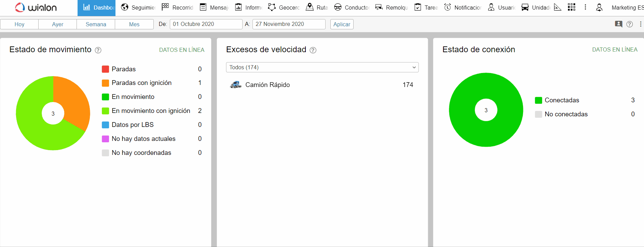Open the Tareas tab

(426, 8)
